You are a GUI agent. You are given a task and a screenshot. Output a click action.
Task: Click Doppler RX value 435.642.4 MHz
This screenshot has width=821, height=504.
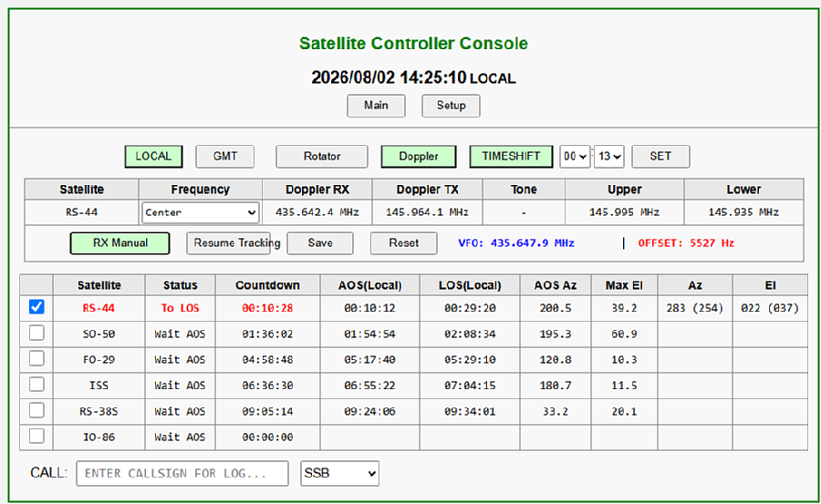point(317,212)
